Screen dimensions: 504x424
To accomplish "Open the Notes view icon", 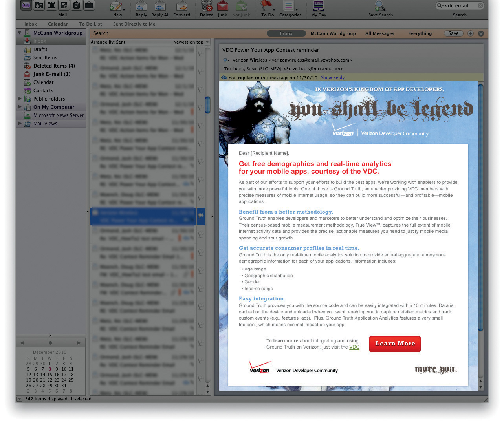I will click(x=64, y=5).
